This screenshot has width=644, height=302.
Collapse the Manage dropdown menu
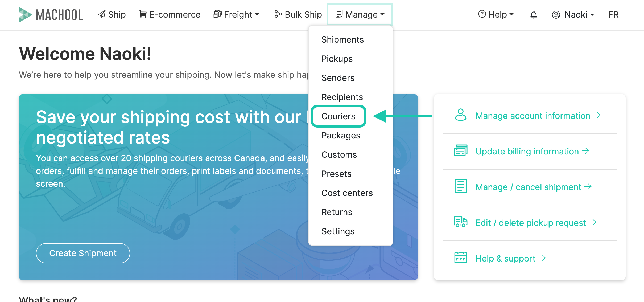[360, 14]
